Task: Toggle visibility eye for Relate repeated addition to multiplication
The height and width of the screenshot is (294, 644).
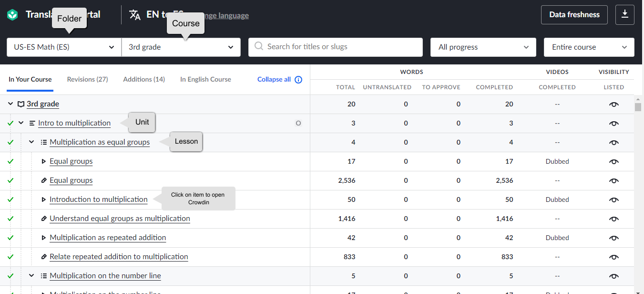Action: pyautogui.click(x=614, y=257)
